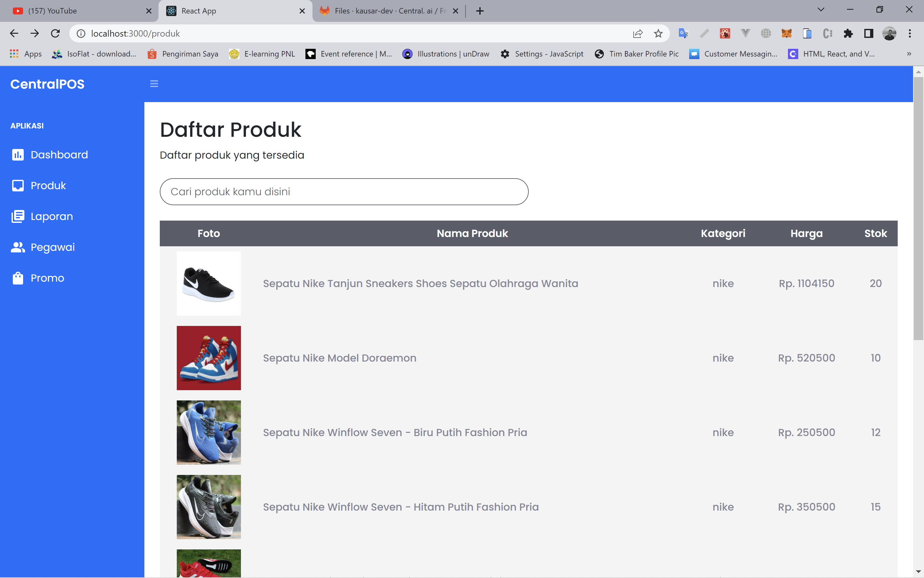Focus the 'Cari produk kamu disini' search field
The height and width of the screenshot is (578, 924).
coord(344,191)
